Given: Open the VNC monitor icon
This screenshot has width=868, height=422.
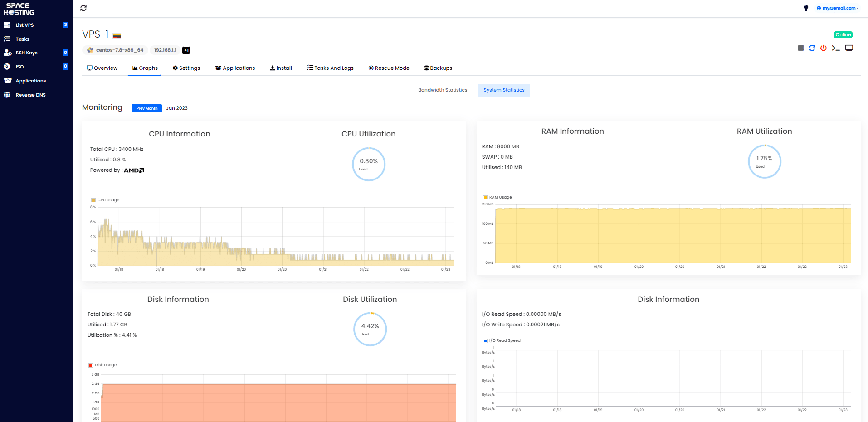Looking at the screenshot, I should click(x=849, y=48).
